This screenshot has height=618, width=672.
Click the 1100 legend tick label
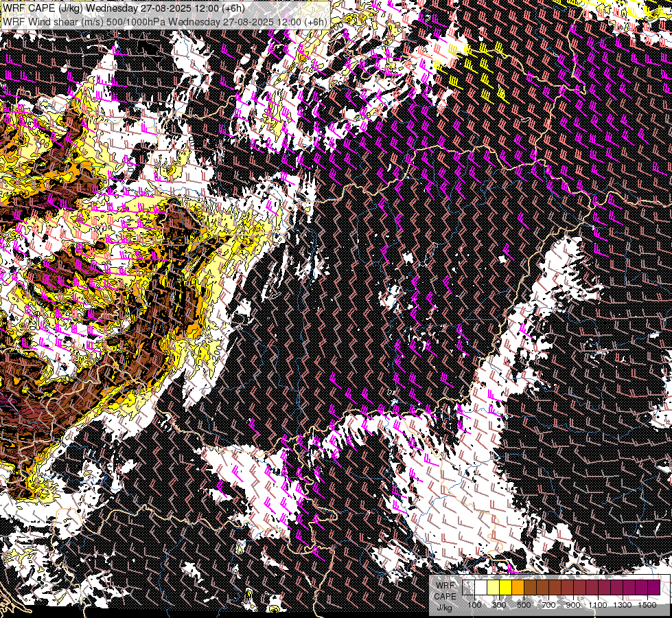coord(598,605)
